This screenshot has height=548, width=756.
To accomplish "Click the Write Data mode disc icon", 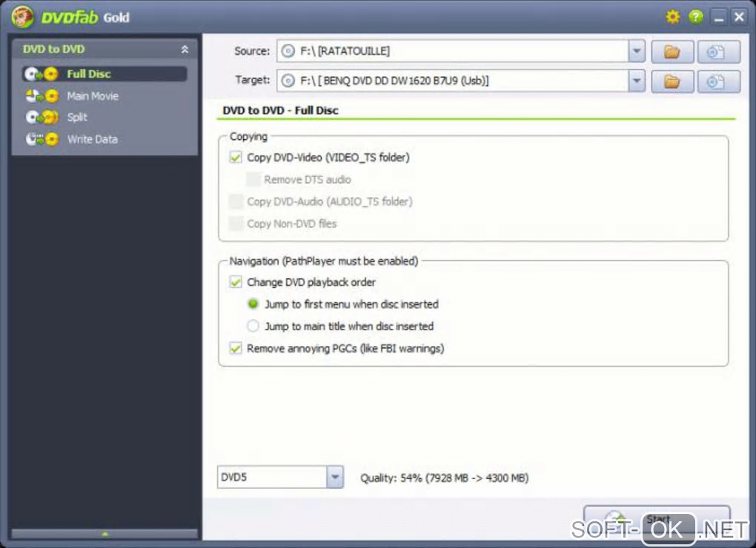I will click(x=42, y=139).
